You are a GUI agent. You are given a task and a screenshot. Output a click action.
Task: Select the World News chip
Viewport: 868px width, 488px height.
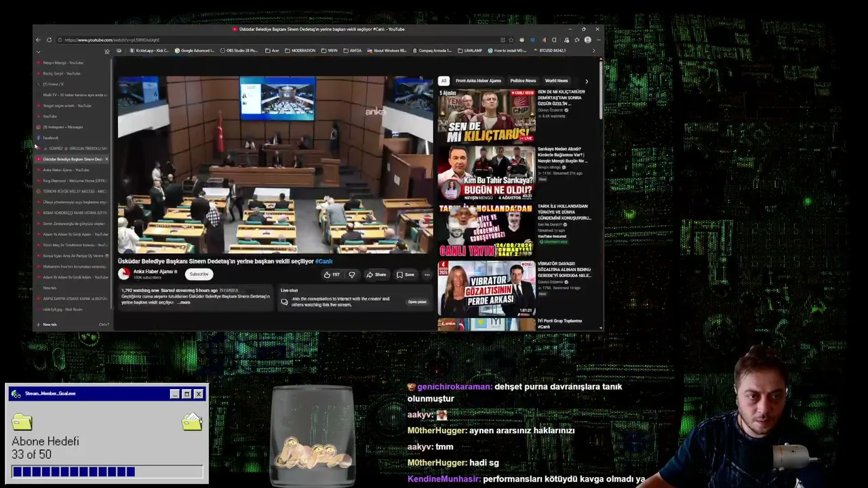pos(556,81)
